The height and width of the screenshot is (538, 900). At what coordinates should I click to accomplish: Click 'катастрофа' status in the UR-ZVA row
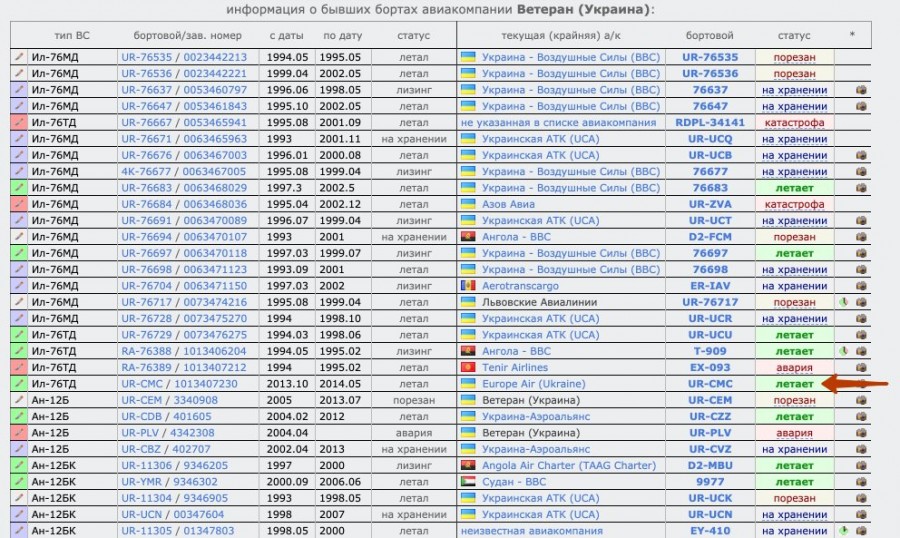pyautogui.click(x=794, y=204)
